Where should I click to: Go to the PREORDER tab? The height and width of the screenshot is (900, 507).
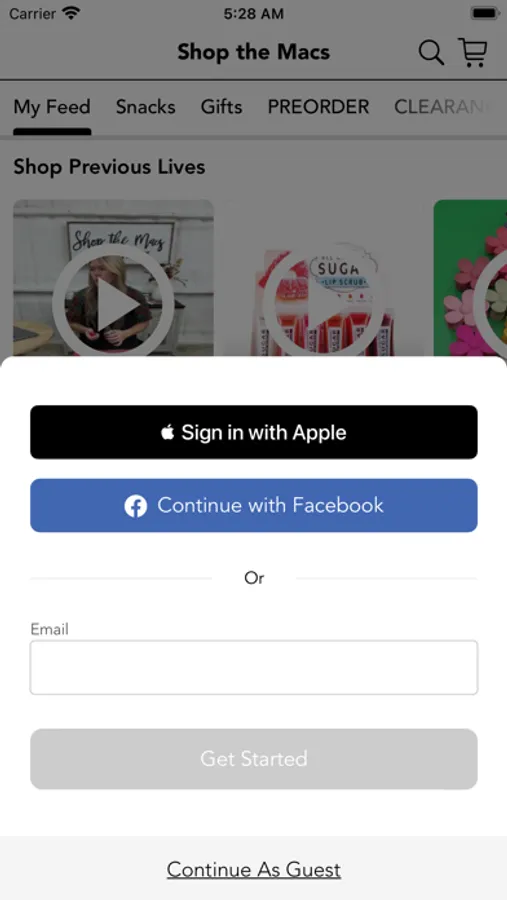point(318,107)
